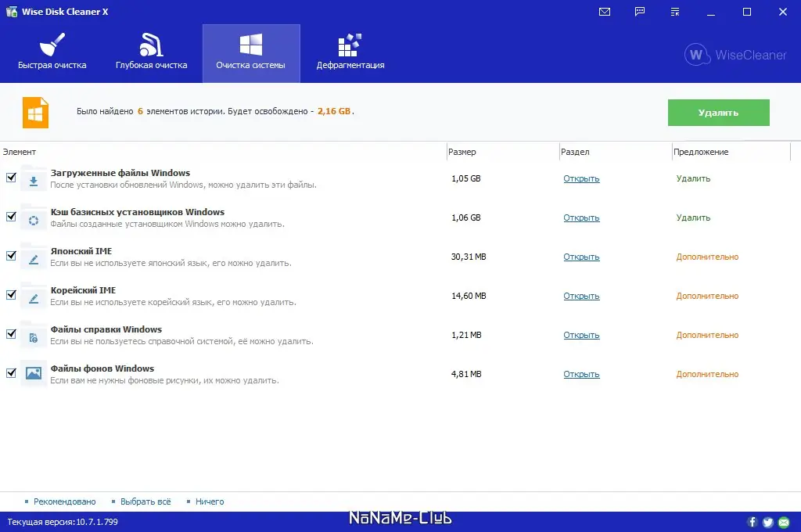Click the pencil icon of Корейский IME
The height and width of the screenshot is (532, 801).
pos(34,297)
